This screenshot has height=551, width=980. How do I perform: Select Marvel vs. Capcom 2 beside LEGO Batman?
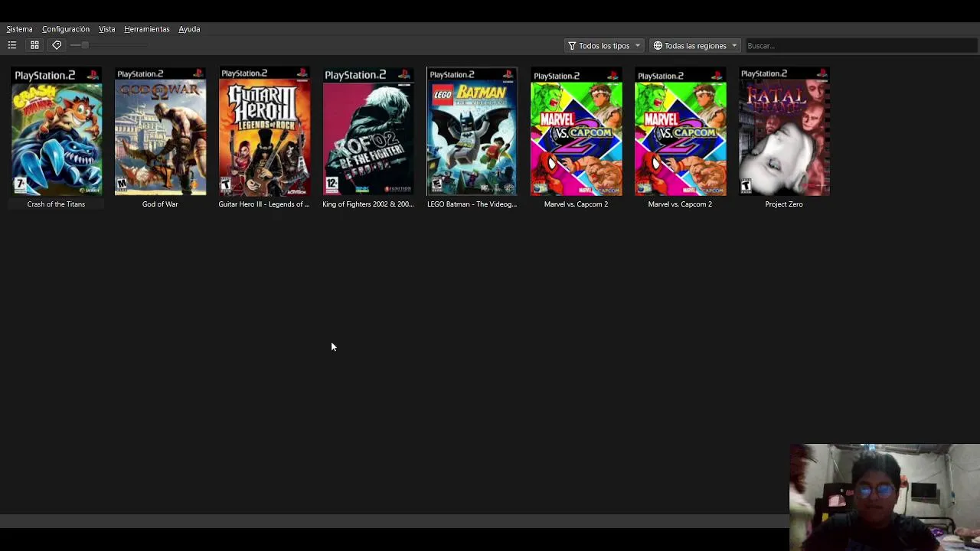pos(577,132)
